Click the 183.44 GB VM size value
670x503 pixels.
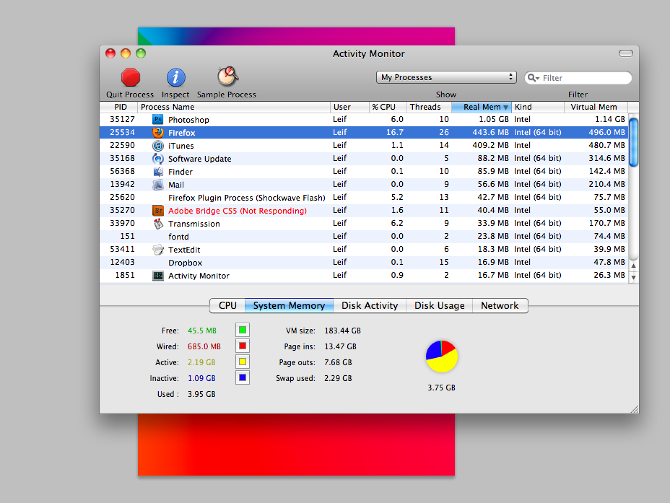coord(343,331)
